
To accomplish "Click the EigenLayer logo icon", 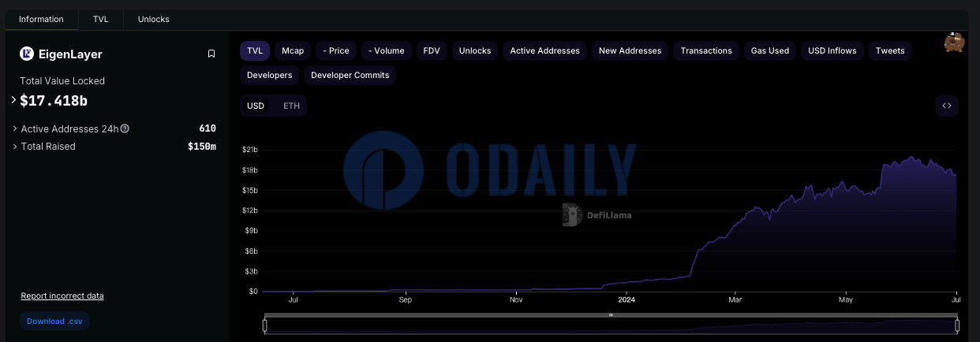I will click(x=26, y=54).
